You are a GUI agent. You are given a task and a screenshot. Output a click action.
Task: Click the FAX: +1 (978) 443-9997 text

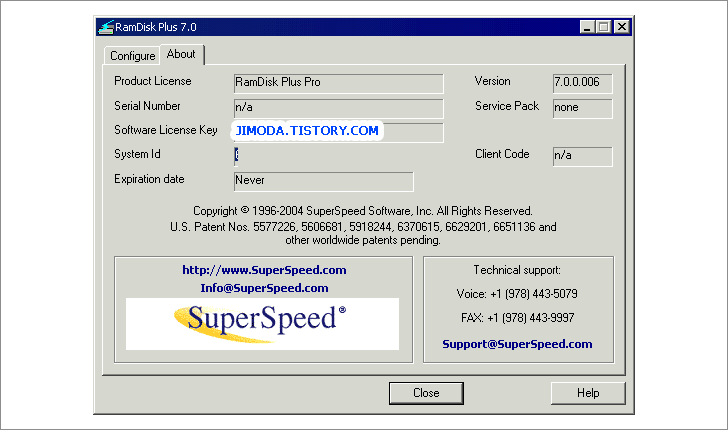[x=517, y=318]
